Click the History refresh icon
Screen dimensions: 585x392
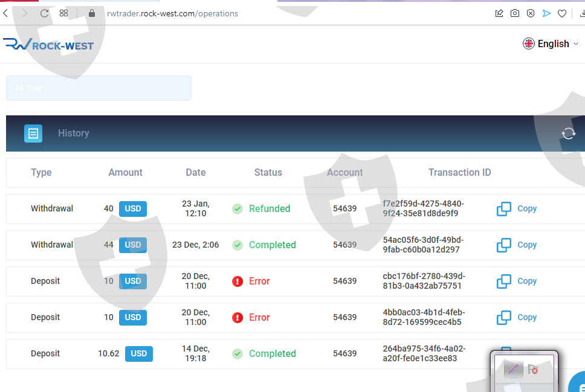pos(568,133)
